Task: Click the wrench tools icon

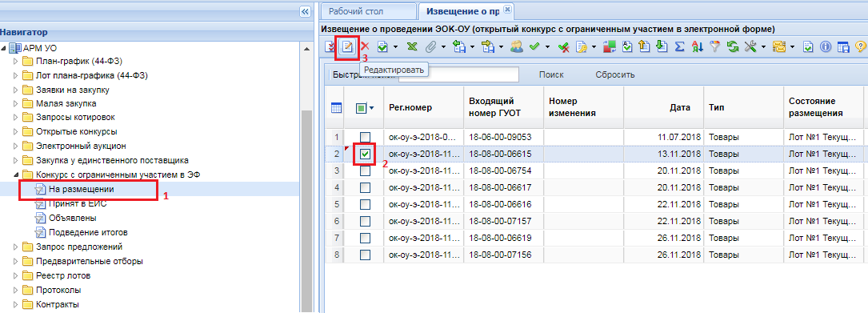Action: [750, 47]
